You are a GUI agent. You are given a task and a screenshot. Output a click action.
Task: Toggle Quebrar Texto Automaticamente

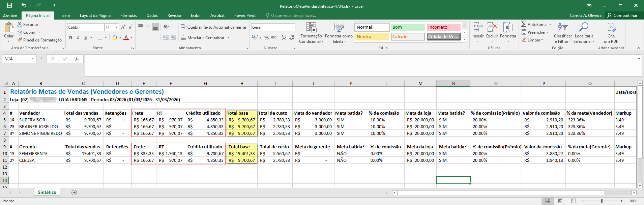pos(213,27)
